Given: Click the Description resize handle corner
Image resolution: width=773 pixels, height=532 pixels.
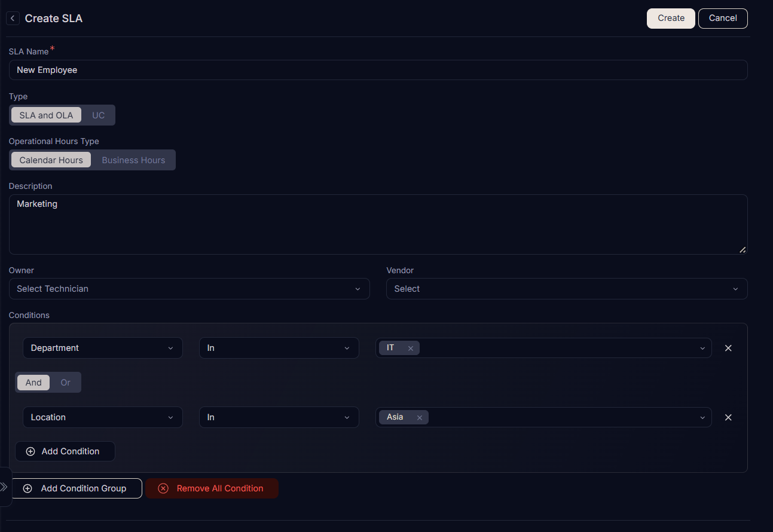Looking at the screenshot, I should (x=743, y=249).
